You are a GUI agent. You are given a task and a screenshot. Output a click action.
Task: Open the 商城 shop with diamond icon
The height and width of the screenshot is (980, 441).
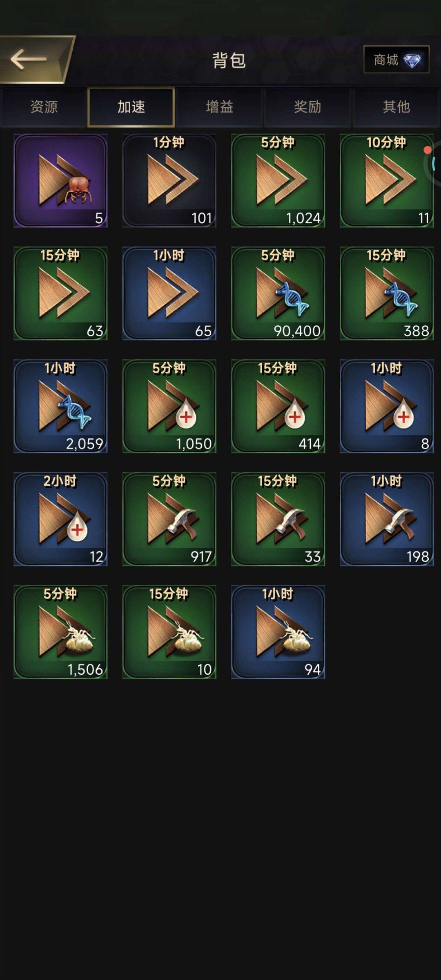click(x=396, y=60)
